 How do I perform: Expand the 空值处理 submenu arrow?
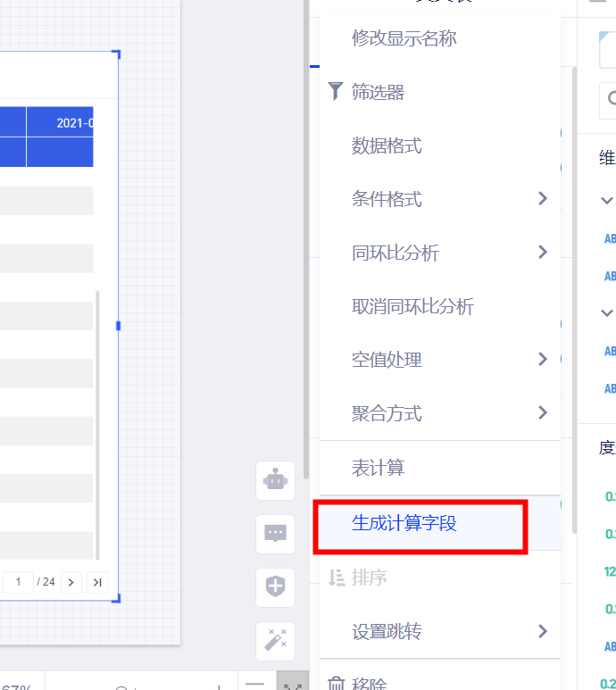click(543, 359)
